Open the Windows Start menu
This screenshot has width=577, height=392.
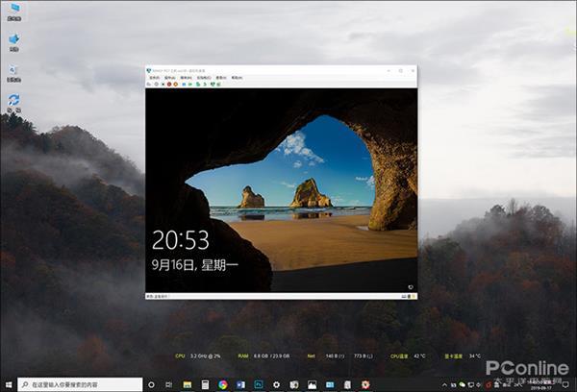(x=9, y=384)
